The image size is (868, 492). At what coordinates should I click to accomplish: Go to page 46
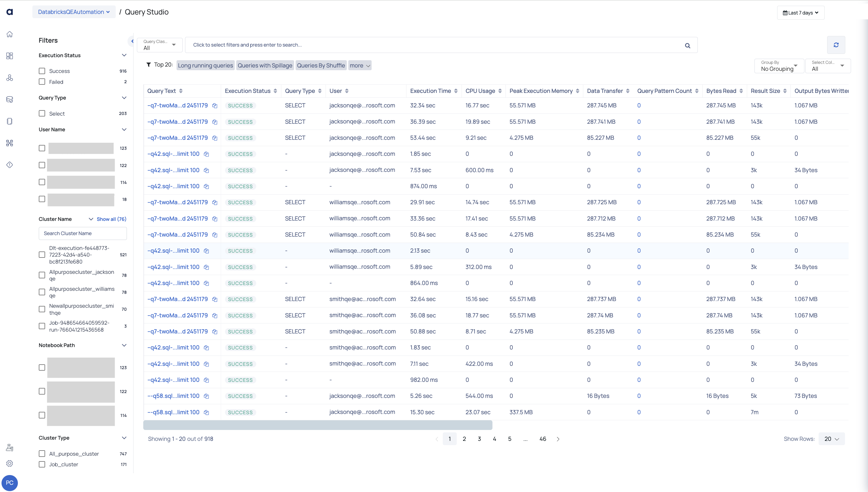pyautogui.click(x=543, y=439)
